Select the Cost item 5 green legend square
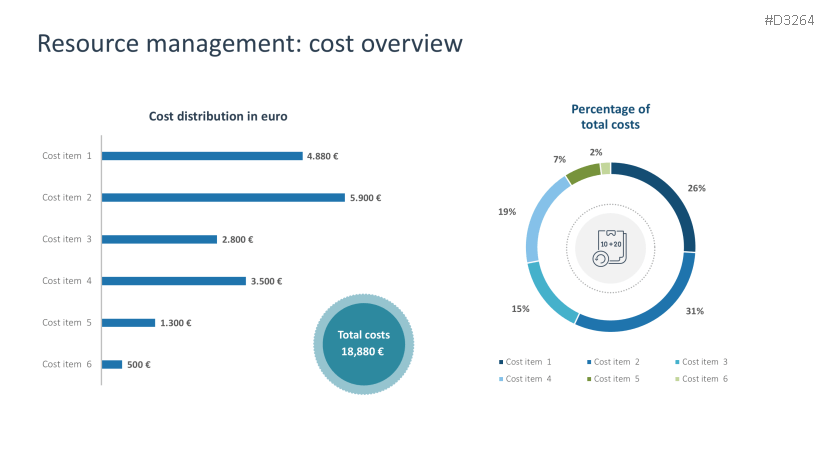 (589, 379)
